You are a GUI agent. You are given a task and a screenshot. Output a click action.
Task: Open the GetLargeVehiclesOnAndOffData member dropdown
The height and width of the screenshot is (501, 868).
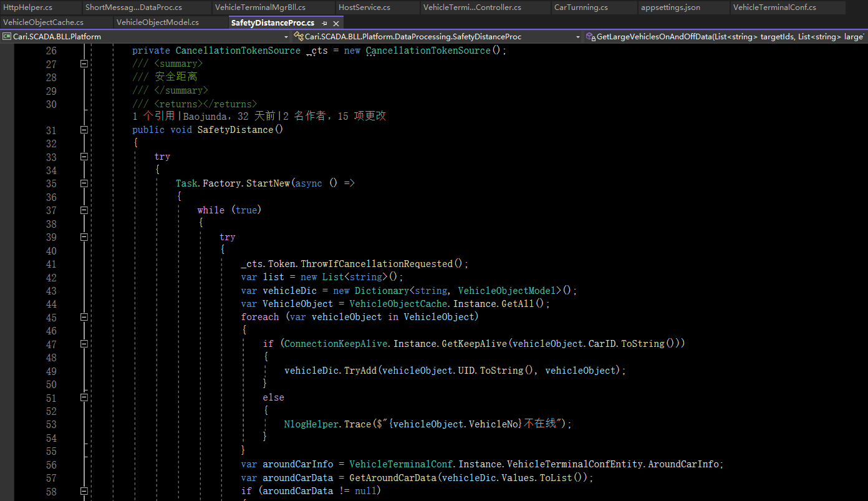[x=730, y=37]
